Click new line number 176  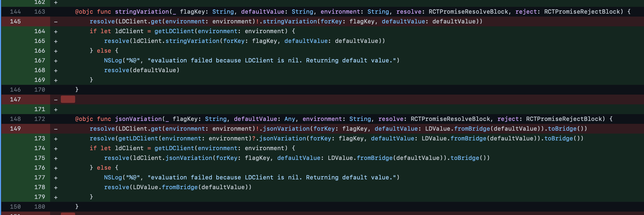tap(39, 168)
